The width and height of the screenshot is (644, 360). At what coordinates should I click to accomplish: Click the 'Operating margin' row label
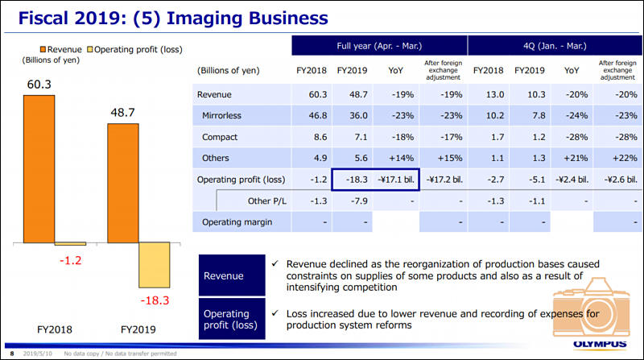pos(237,222)
